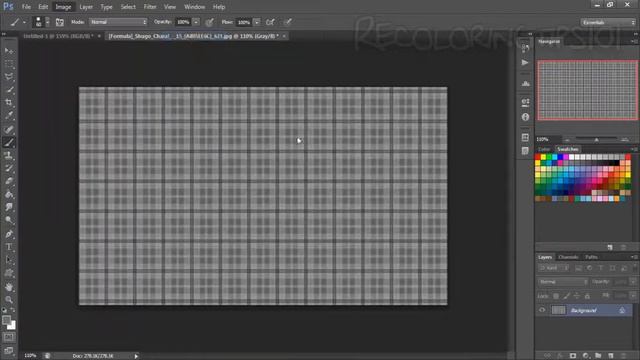Select the Smudge/Blur tool
This screenshot has height=360, width=640.
(9, 207)
